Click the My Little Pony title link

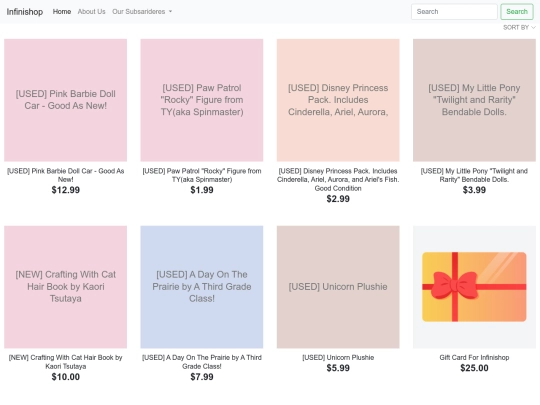474,175
